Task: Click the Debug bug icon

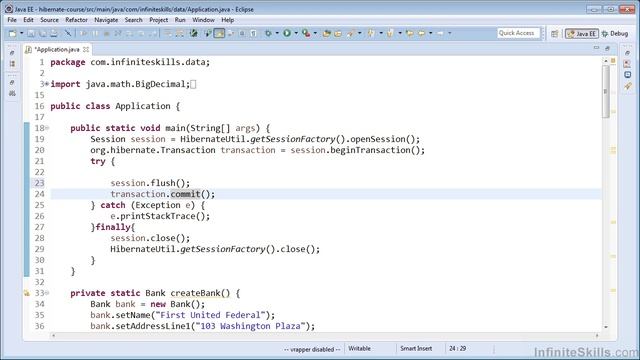Action: click(268, 33)
